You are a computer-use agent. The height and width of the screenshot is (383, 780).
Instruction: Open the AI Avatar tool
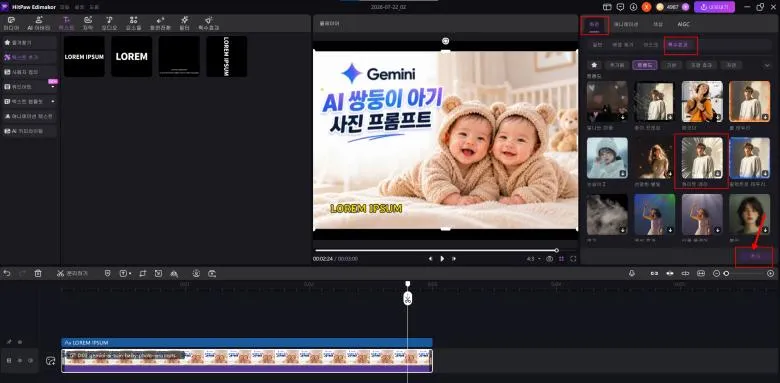pyautogui.click(x=38, y=23)
